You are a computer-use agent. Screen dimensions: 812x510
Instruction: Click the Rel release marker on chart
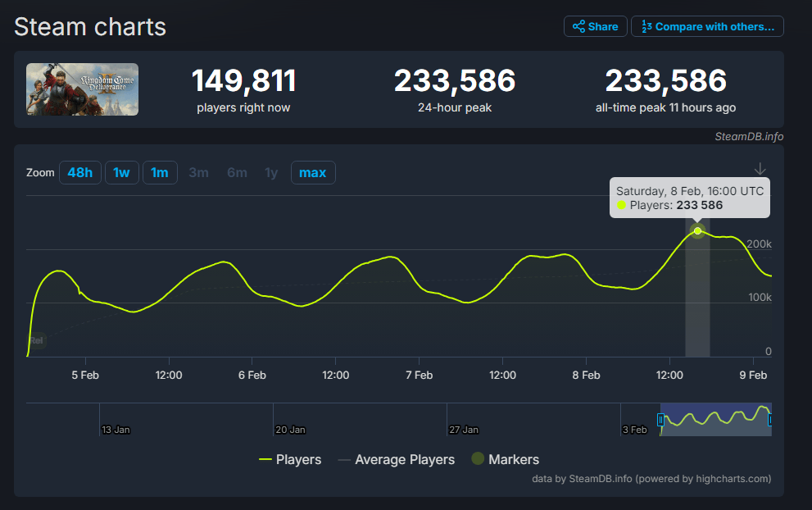(x=36, y=340)
